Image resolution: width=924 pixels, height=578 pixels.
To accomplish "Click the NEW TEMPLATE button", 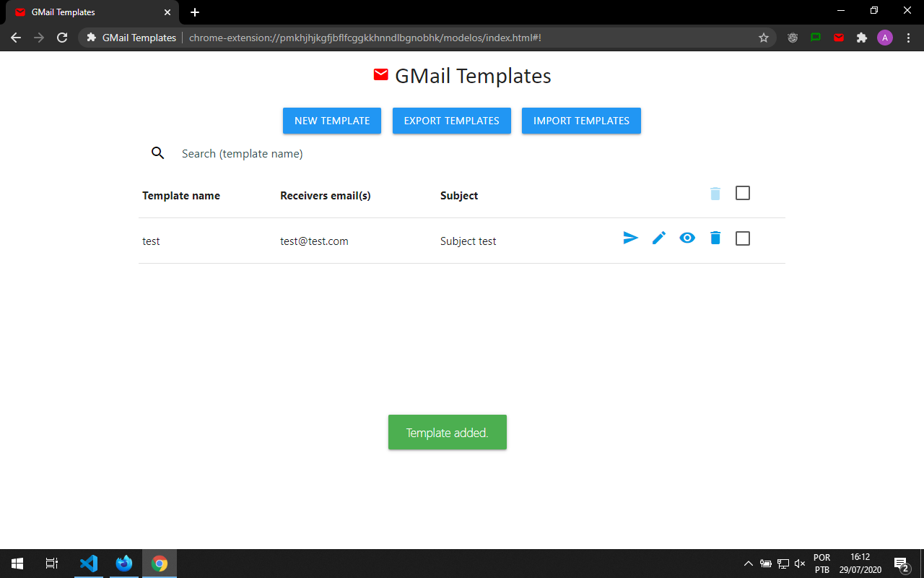I will tap(331, 121).
